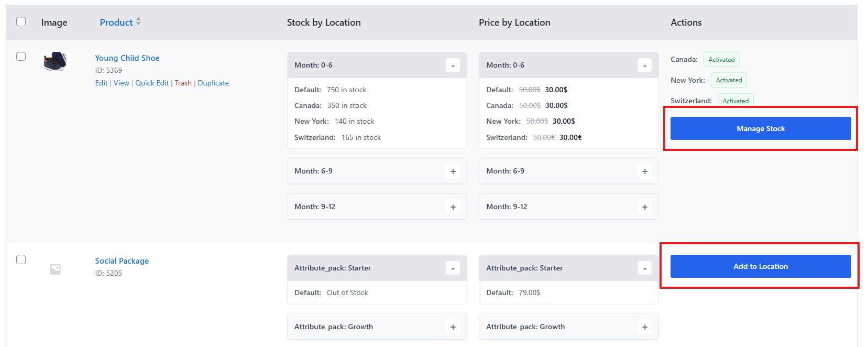Collapse the Month: 0-6 price panel
868x347 pixels.
(644, 66)
